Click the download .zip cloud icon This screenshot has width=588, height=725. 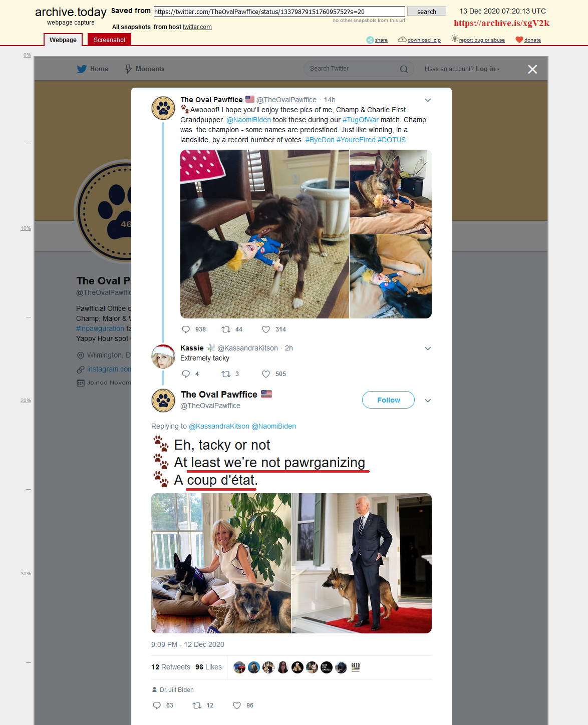point(402,40)
